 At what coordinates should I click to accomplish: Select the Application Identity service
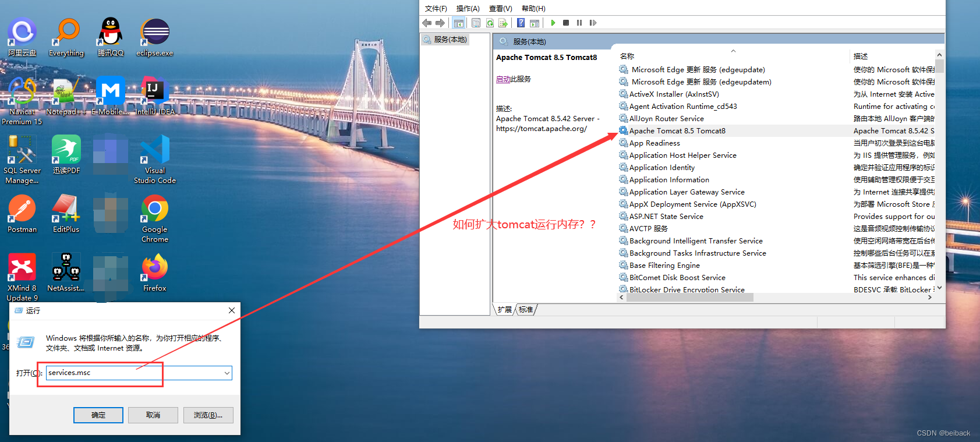point(777,168)
